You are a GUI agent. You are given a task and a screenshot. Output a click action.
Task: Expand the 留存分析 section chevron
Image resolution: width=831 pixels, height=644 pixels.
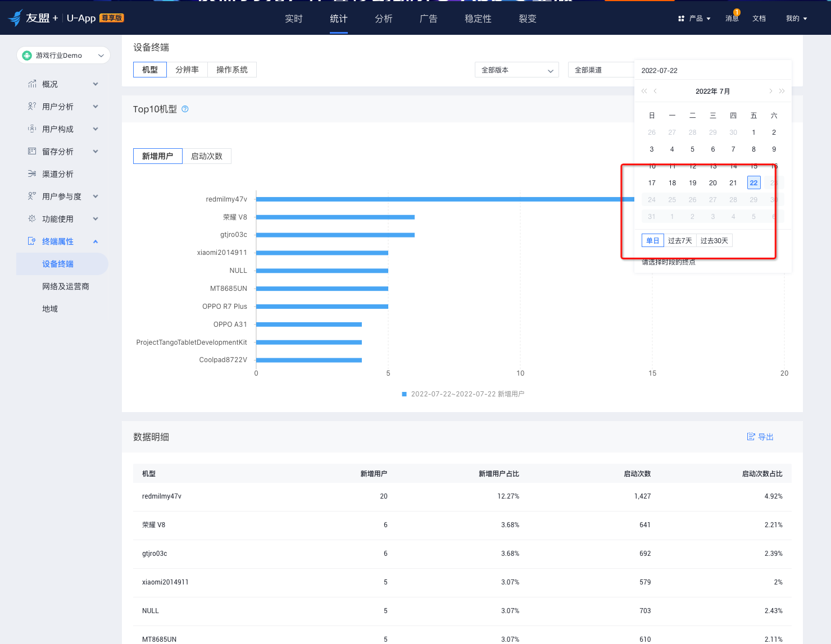tap(96, 151)
